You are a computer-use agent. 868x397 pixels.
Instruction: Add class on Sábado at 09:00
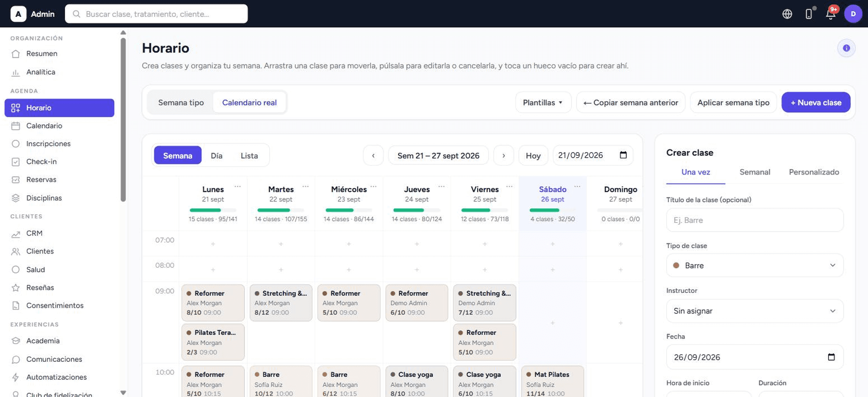tap(553, 323)
